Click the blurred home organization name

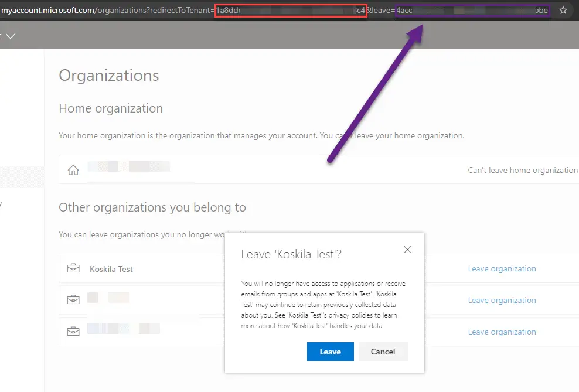pyautogui.click(x=129, y=168)
